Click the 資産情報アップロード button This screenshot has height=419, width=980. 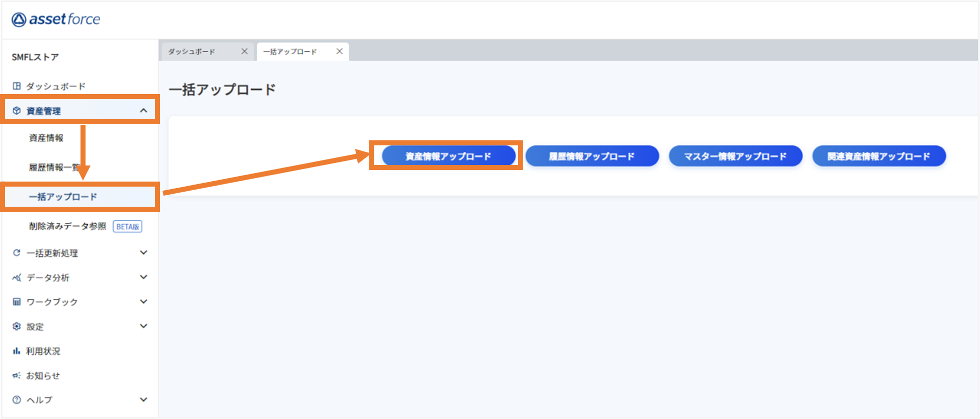(x=449, y=156)
